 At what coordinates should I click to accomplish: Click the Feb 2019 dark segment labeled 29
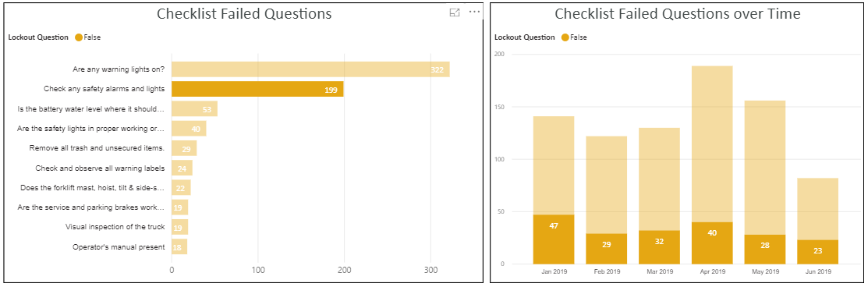coord(606,249)
